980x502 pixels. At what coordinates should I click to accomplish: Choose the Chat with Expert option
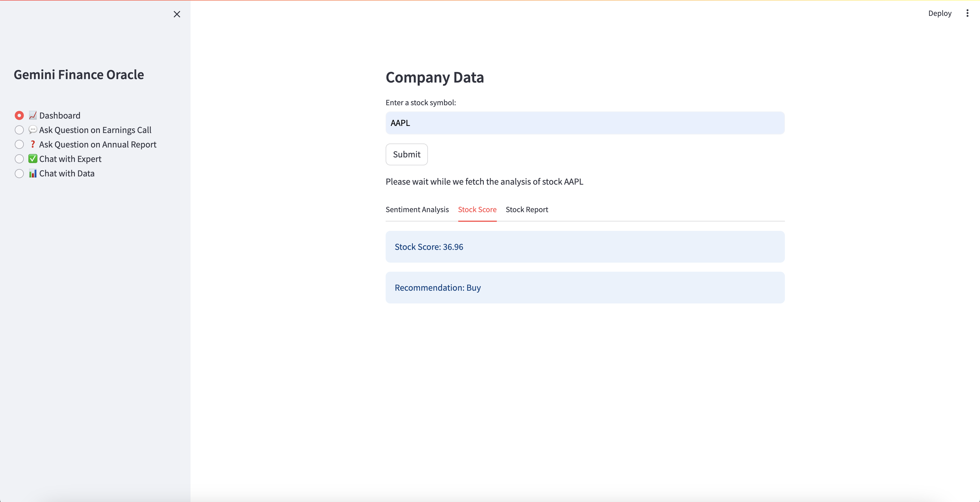pyautogui.click(x=19, y=159)
